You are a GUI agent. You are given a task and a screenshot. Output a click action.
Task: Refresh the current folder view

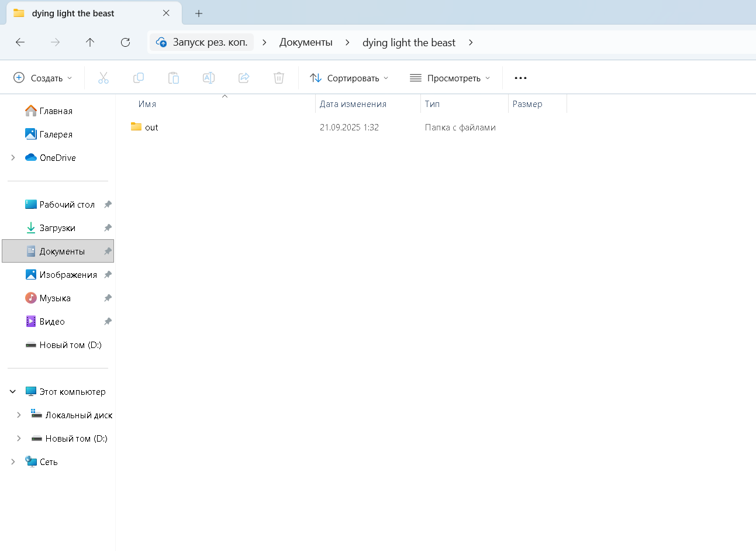125,42
